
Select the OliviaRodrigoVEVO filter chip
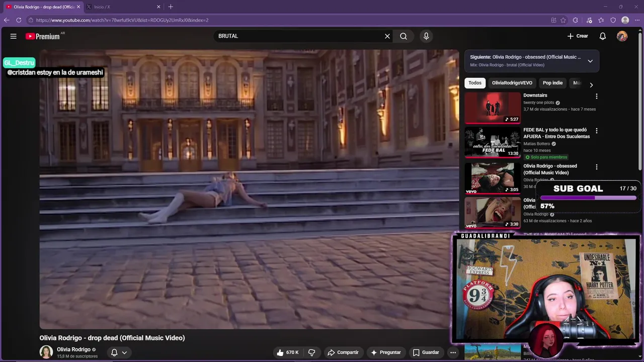[x=512, y=83]
